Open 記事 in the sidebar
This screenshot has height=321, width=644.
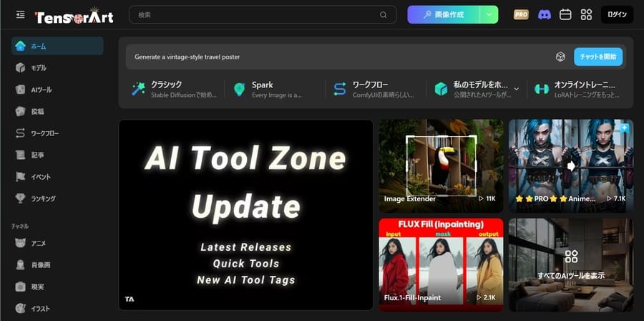coord(57,155)
